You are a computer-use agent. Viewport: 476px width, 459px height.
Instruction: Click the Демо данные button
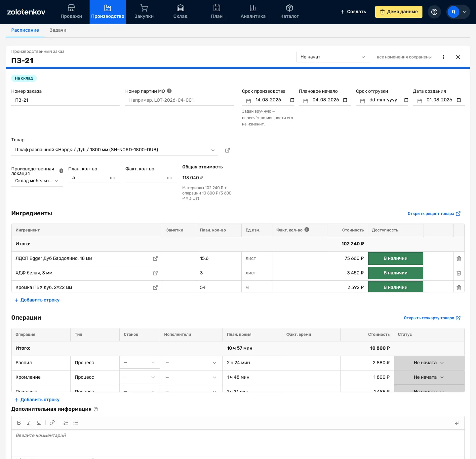[x=399, y=12]
